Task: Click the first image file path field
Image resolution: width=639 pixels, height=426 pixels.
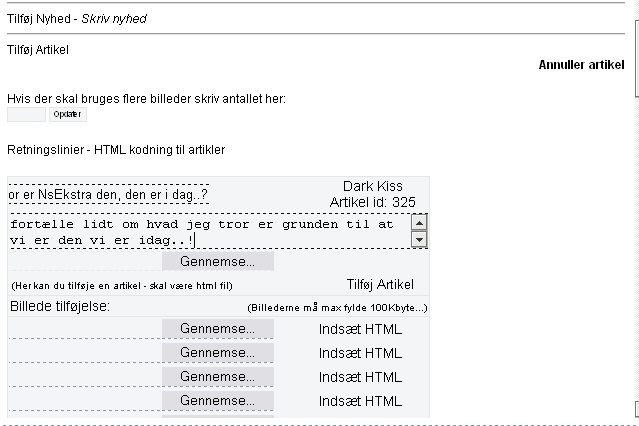Action: [x=84, y=328]
